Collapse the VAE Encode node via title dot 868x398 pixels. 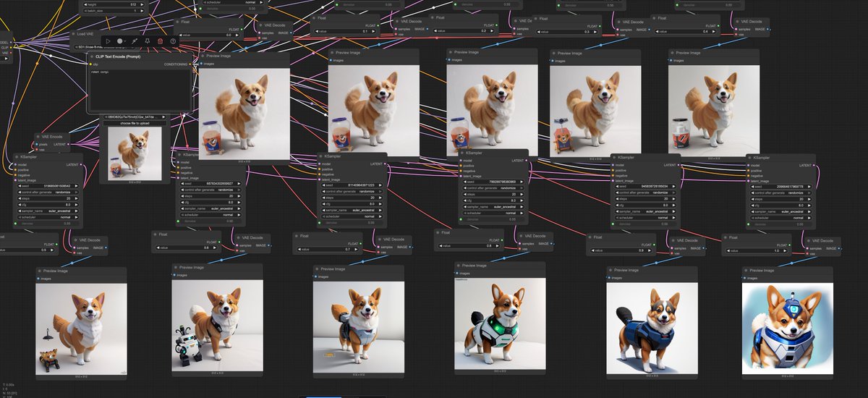click(x=38, y=136)
